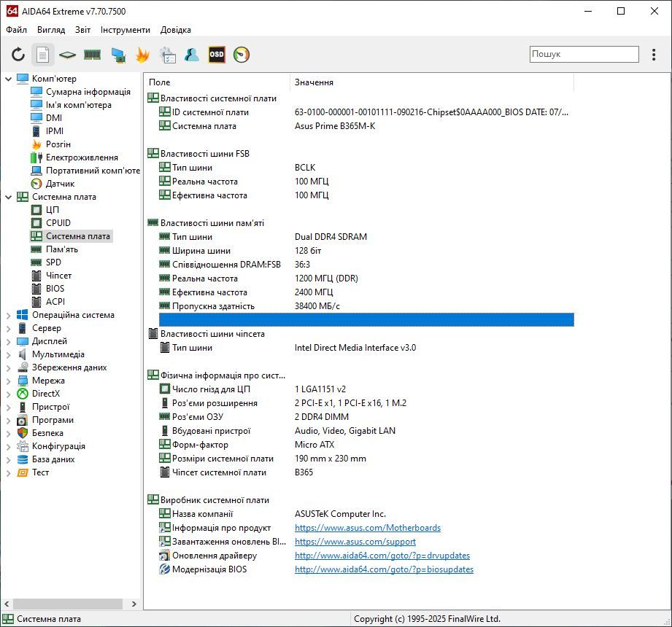Open the Звіт menu

click(82, 30)
